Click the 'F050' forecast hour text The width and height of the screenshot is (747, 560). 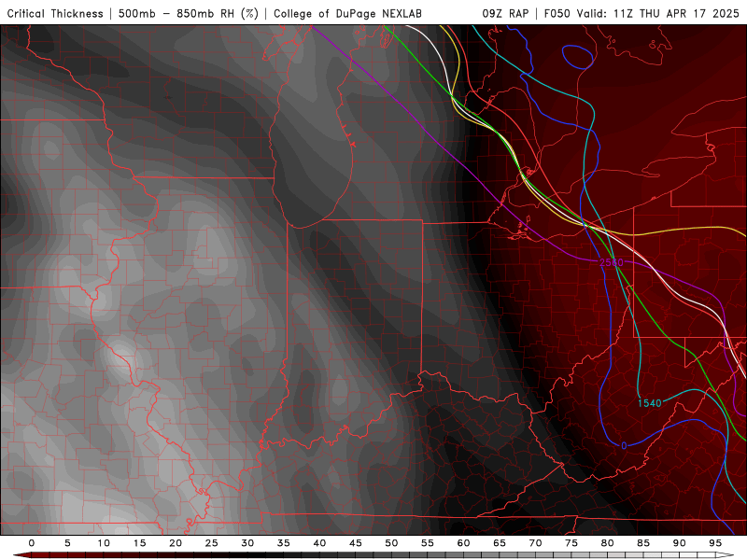[x=557, y=13]
